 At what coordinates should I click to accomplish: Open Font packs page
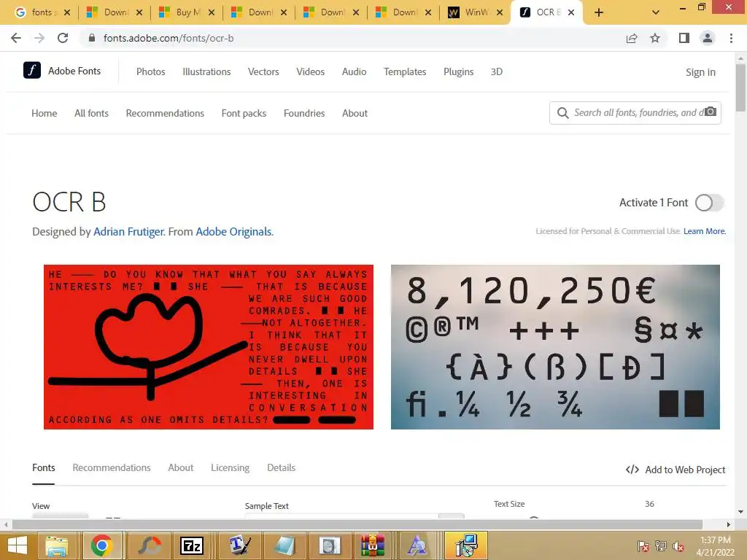coord(244,113)
